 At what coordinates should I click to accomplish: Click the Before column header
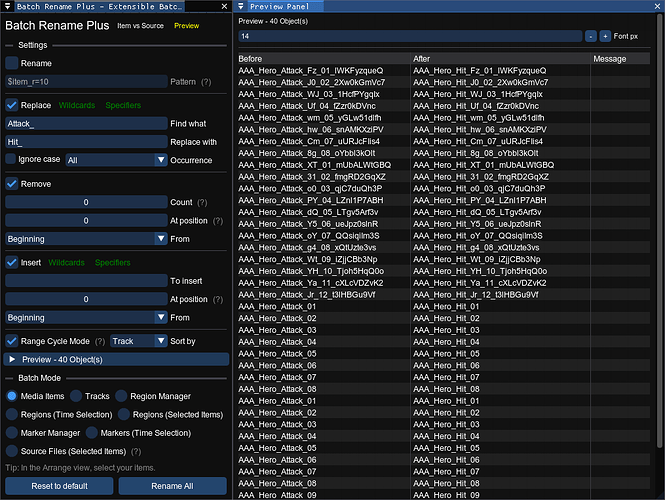324,59
